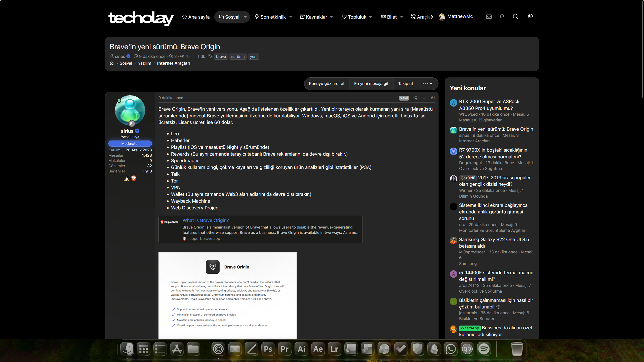644x362 pixels.
Task: Expand the Kaynaklar dropdown arrow
Action: click(x=332, y=17)
